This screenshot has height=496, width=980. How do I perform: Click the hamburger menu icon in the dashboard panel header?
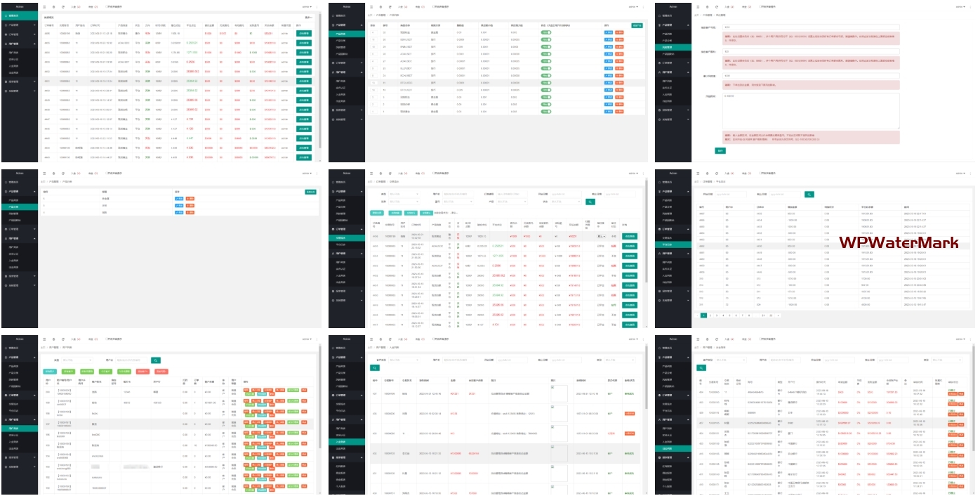tap(45, 6)
